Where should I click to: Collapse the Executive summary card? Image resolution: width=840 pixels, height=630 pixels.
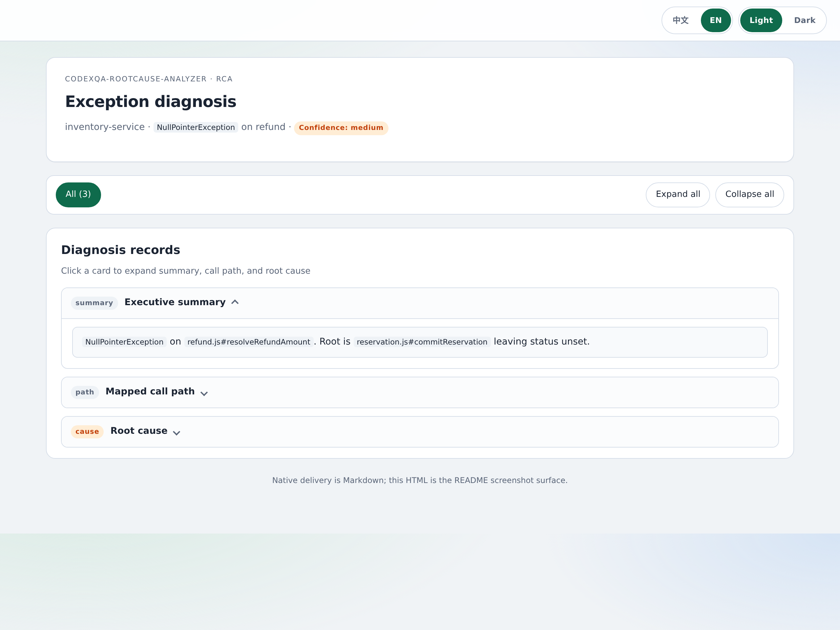[x=420, y=303]
